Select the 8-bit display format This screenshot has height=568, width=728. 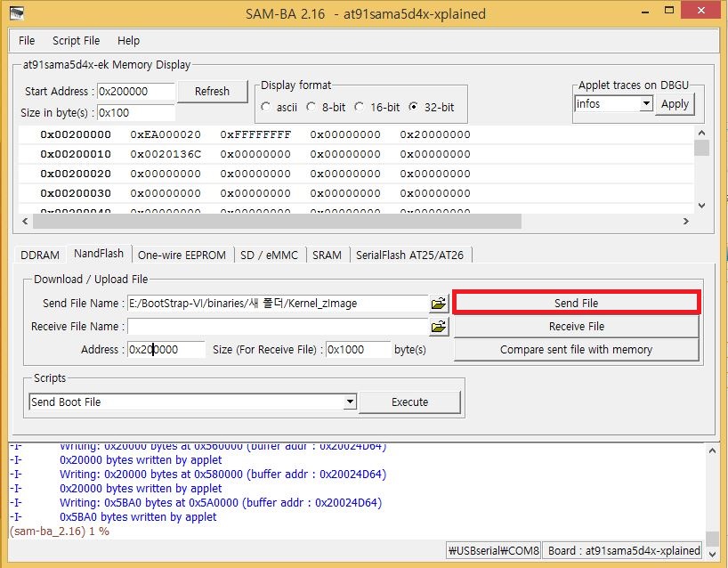(x=311, y=107)
